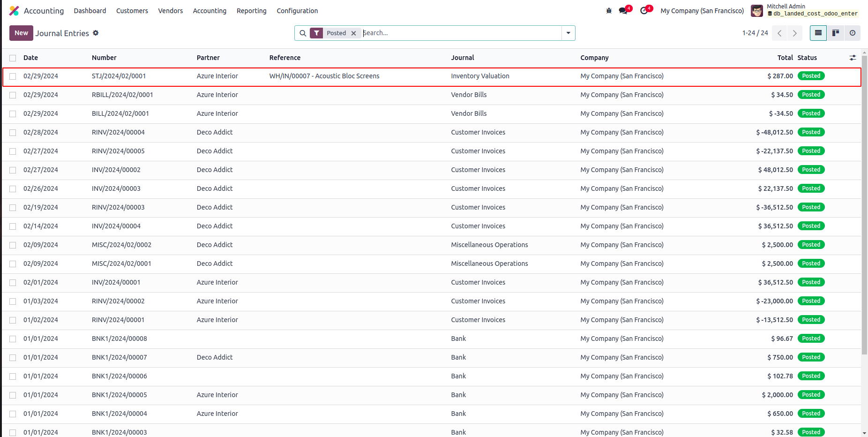
Task: Open the Reporting menu
Action: (x=252, y=11)
